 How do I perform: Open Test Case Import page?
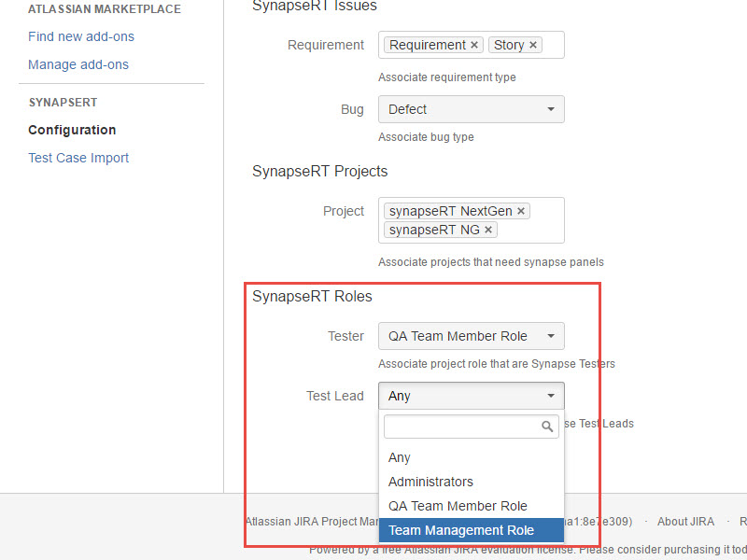point(78,158)
